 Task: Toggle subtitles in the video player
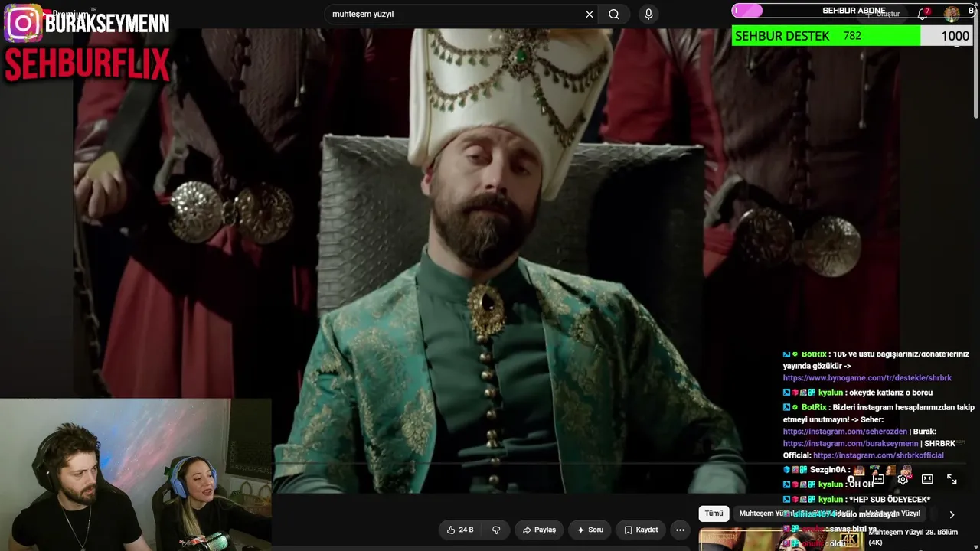point(879,479)
